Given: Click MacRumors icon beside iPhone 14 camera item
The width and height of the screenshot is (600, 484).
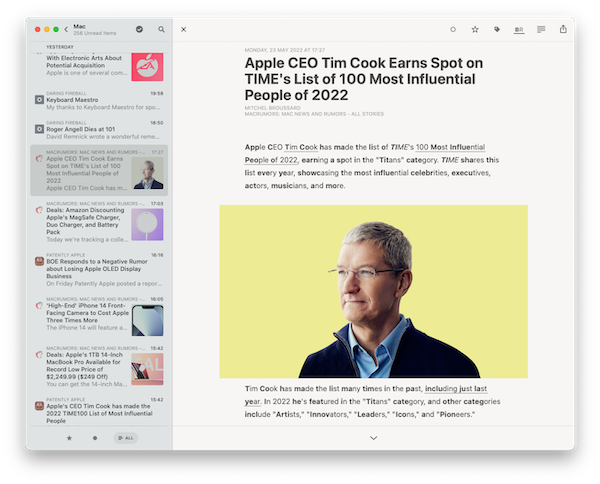Looking at the screenshot, I should (x=39, y=305).
